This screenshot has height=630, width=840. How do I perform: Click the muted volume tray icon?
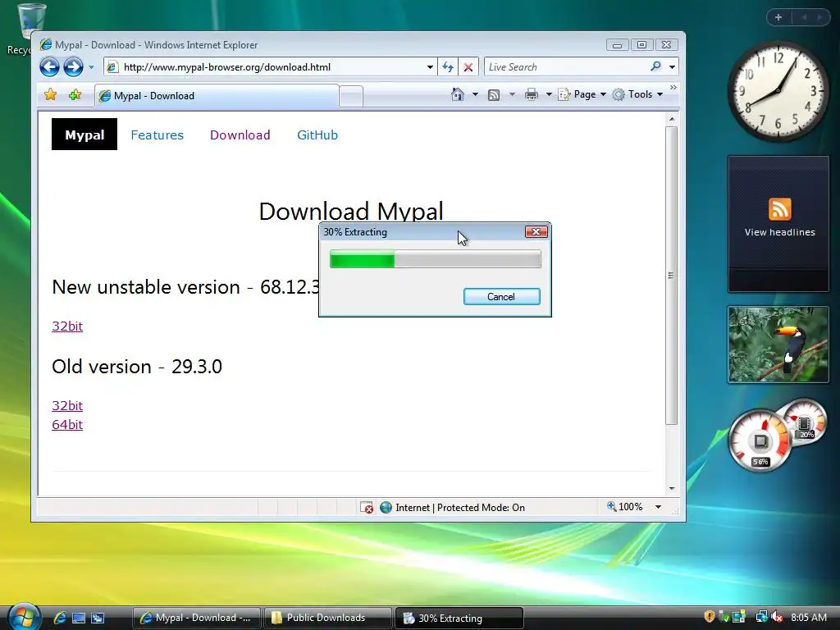(x=777, y=617)
